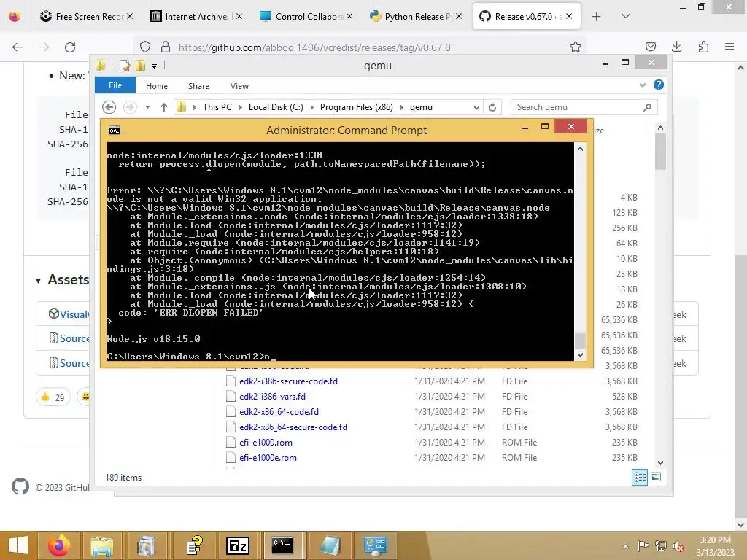Click the Command Prompt system menu icon
The width and height of the screenshot is (747, 560).
pyautogui.click(x=115, y=131)
